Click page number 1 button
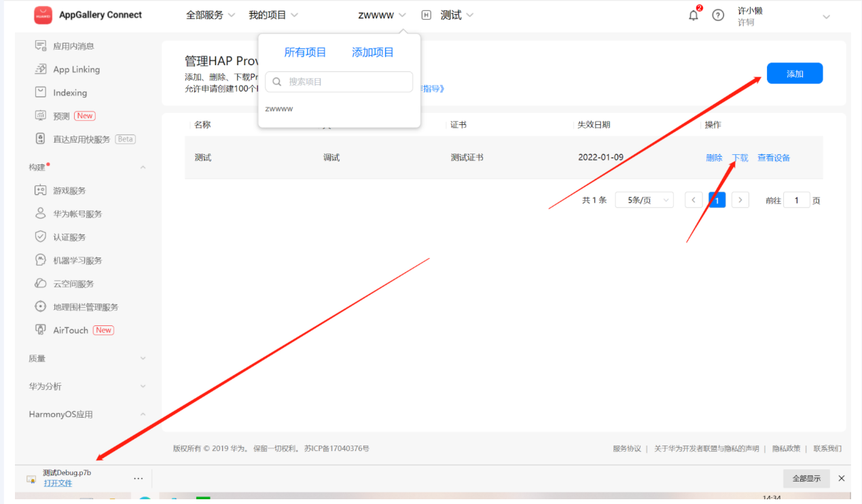Viewport: 862px width, 504px height. [x=717, y=200]
